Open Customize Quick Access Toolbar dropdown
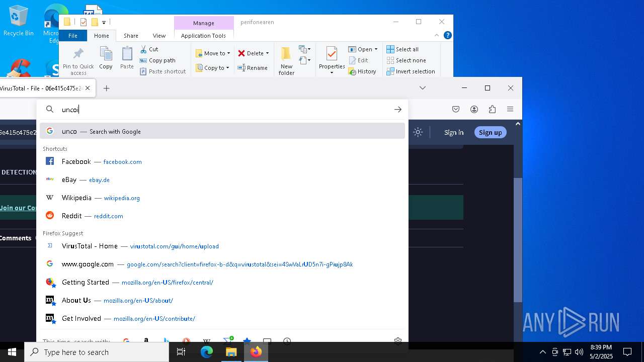This screenshot has height=362, width=644. pyautogui.click(x=104, y=22)
